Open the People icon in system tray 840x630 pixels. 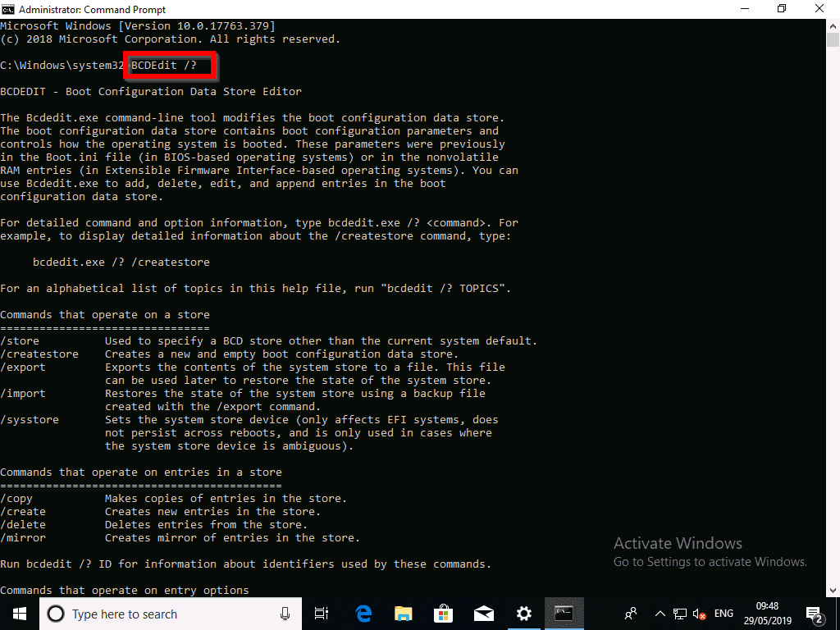(x=631, y=614)
